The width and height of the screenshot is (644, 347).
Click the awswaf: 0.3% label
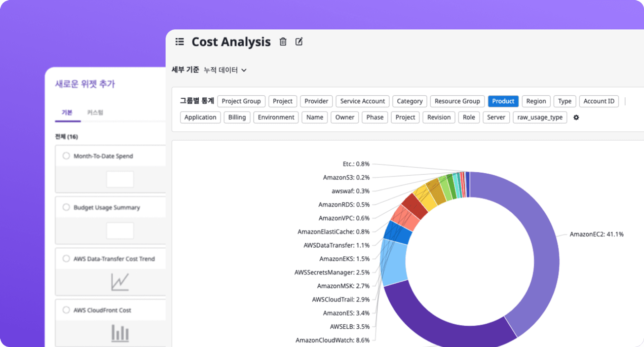click(x=350, y=191)
